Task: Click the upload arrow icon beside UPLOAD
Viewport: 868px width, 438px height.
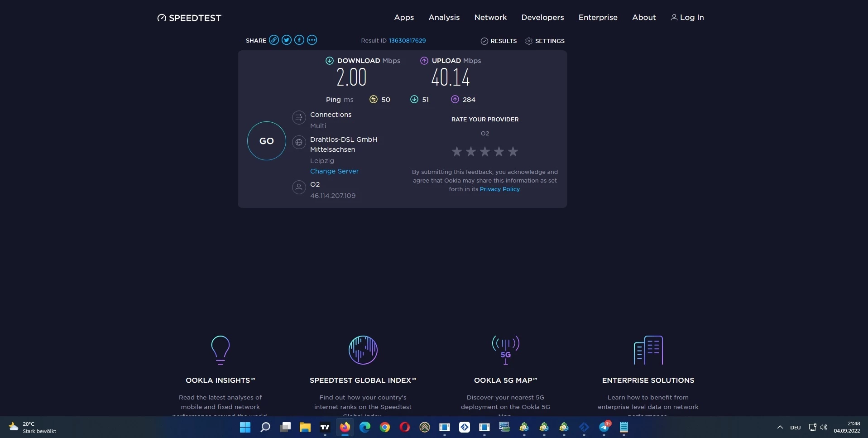Action: 424,61
